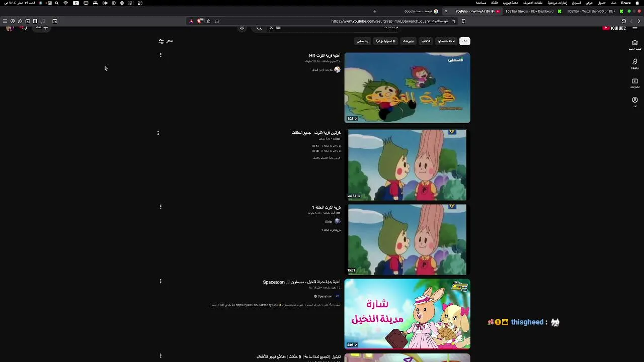Open site settings icon in address bar
This screenshot has height=362, width=644.
[x=454, y=21]
